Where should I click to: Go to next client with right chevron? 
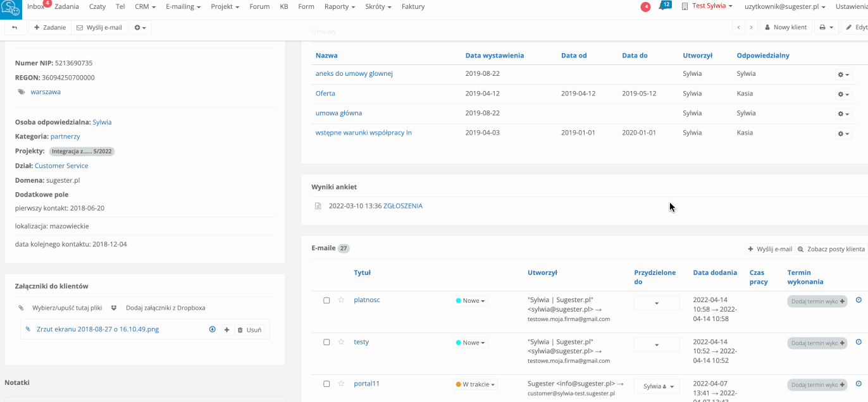pyautogui.click(x=751, y=28)
